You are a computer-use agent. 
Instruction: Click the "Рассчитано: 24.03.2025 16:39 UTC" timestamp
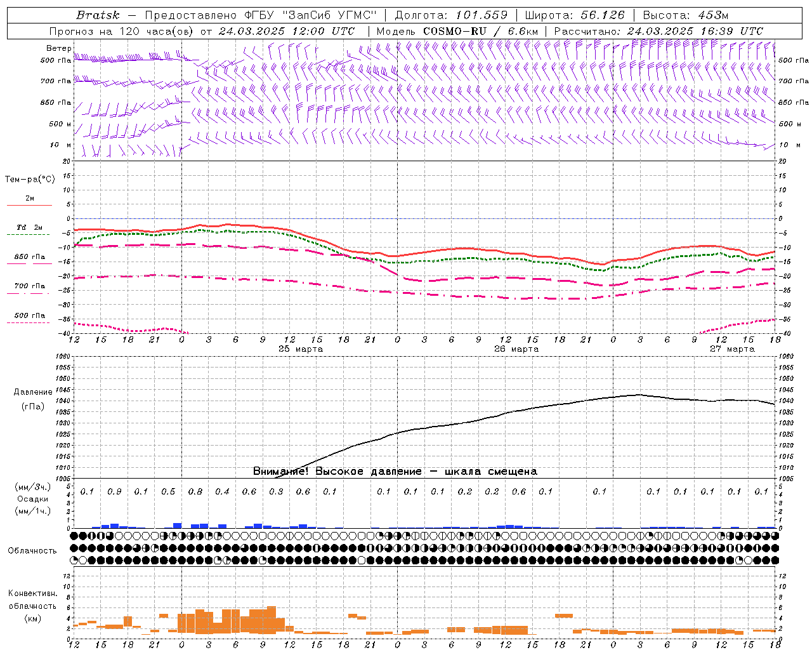click(658, 31)
